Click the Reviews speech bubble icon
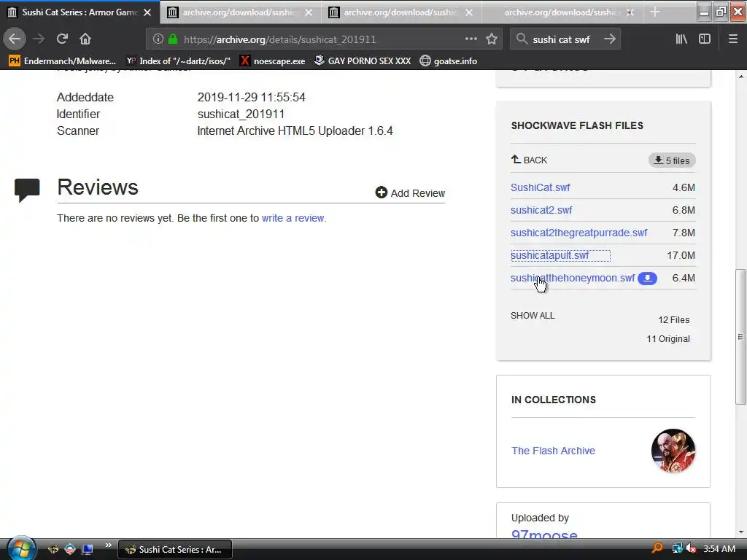Screen dimensions: 747x560 (27, 190)
